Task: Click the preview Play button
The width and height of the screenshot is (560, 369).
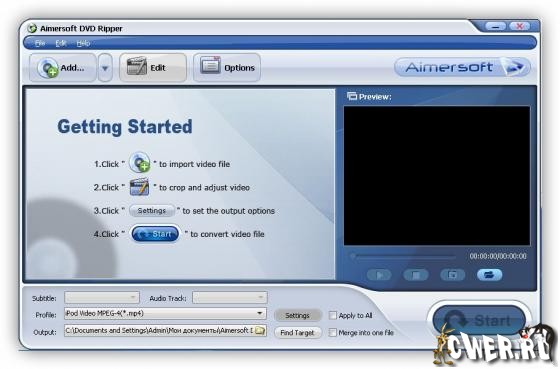Action: pos(379,275)
